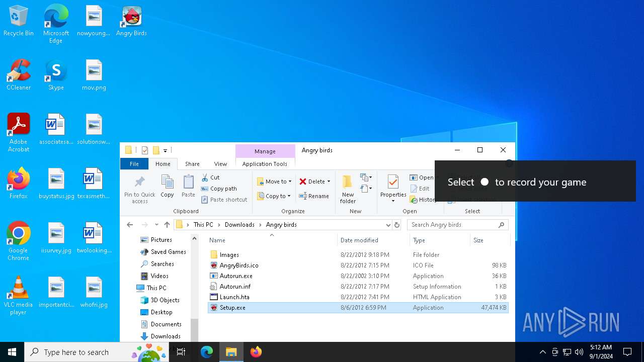The height and width of the screenshot is (362, 644).
Task: Open Microsoft Edge desktop shortcut
Action: (56, 24)
